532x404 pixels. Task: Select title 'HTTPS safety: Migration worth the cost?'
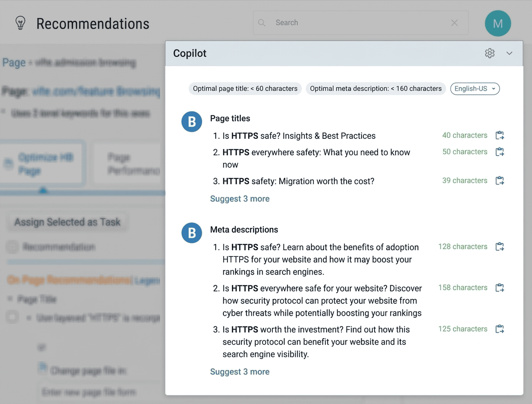[298, 181]
